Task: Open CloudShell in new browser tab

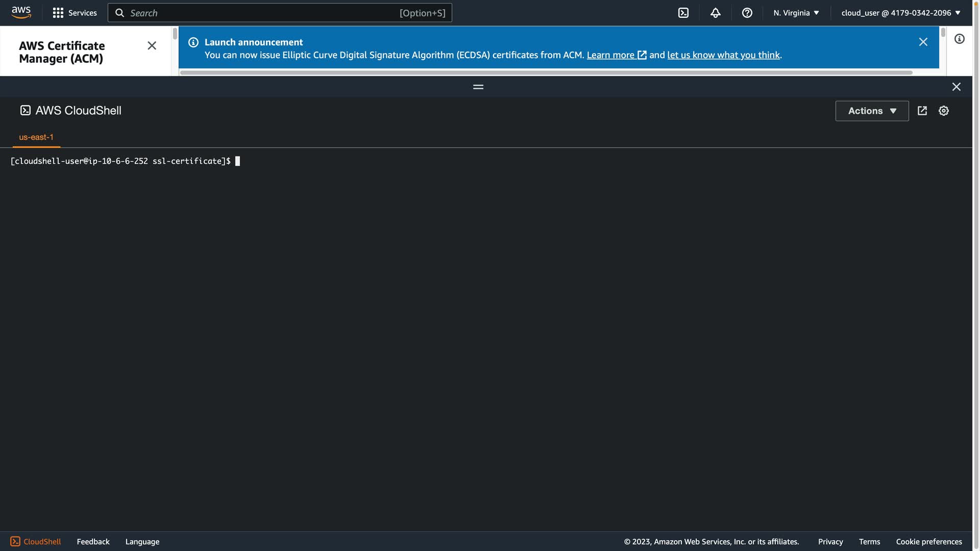Action: click(922, 111)
